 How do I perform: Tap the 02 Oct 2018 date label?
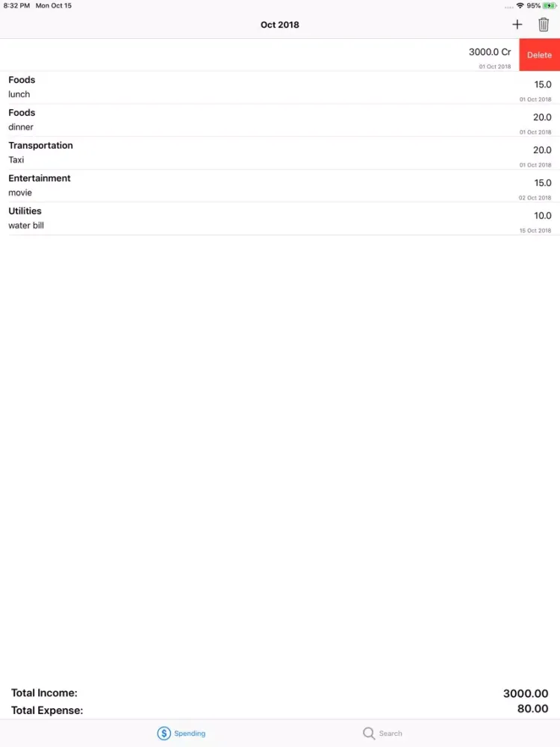[535, 198]
